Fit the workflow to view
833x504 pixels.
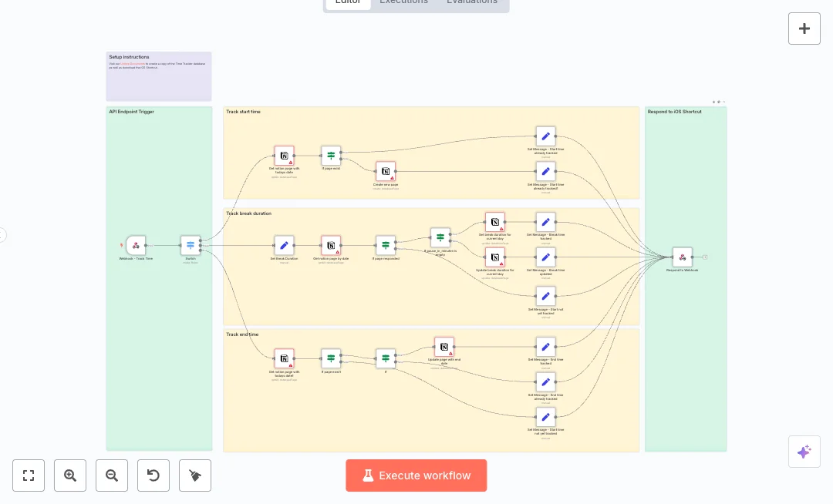click(x=29, y=475)
